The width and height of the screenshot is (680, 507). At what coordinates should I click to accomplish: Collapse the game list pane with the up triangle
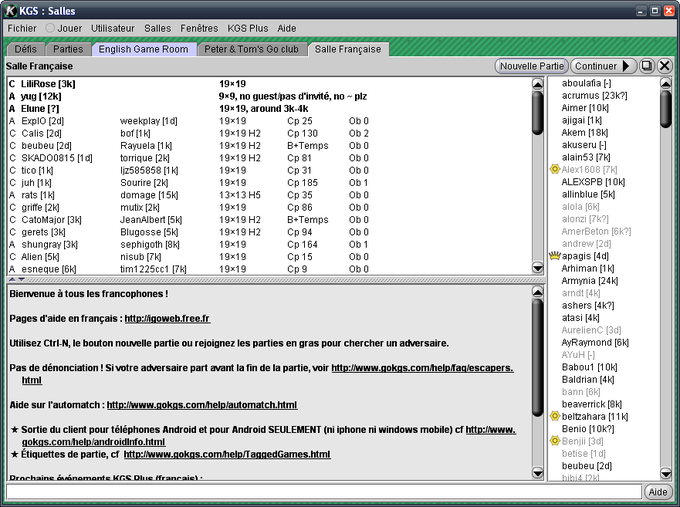12,279
